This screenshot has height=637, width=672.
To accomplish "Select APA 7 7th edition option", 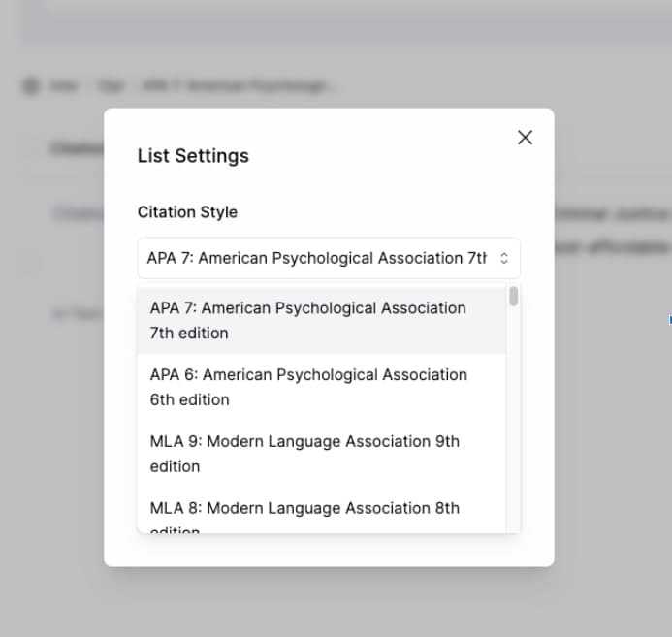I will 321,320.
